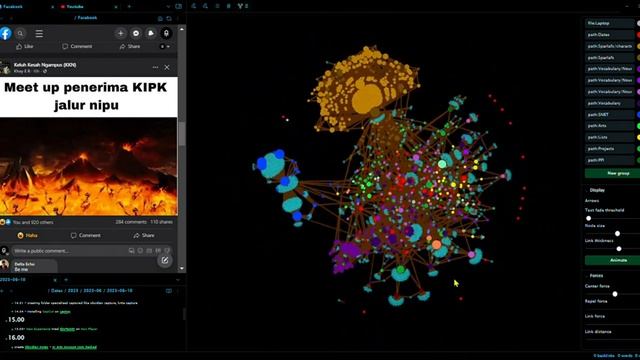
Task: Edit the path:Dates group query
Action: [x=610, y=35]
